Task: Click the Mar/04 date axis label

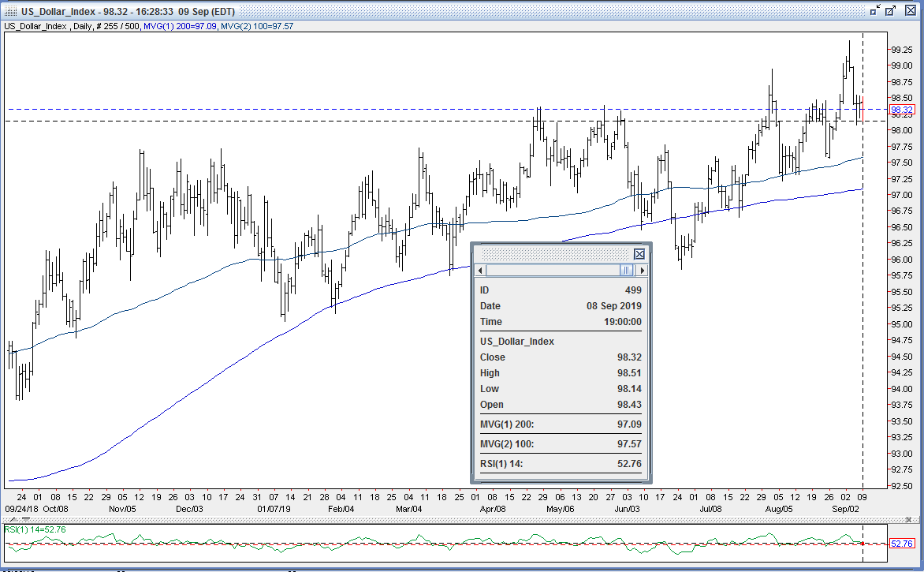Action: click(408, 509)
